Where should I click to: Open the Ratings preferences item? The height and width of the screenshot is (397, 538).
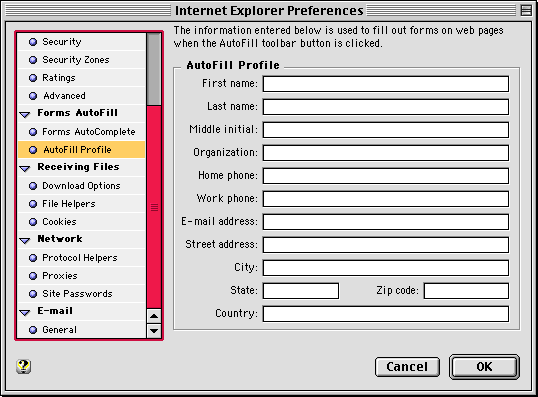(82, 78)
